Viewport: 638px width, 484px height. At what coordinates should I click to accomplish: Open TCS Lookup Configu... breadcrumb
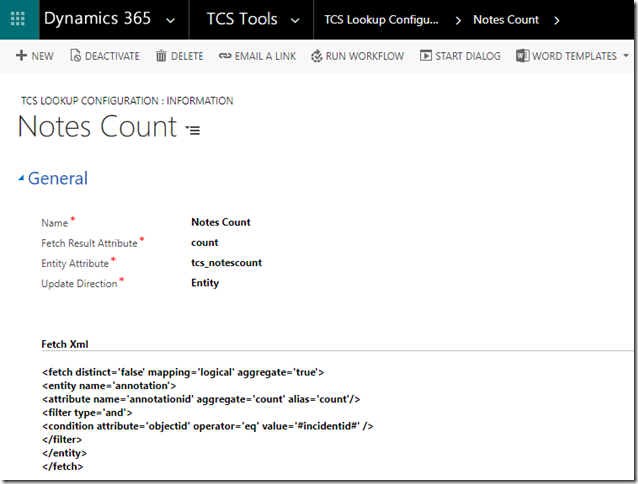click(381, 20)
